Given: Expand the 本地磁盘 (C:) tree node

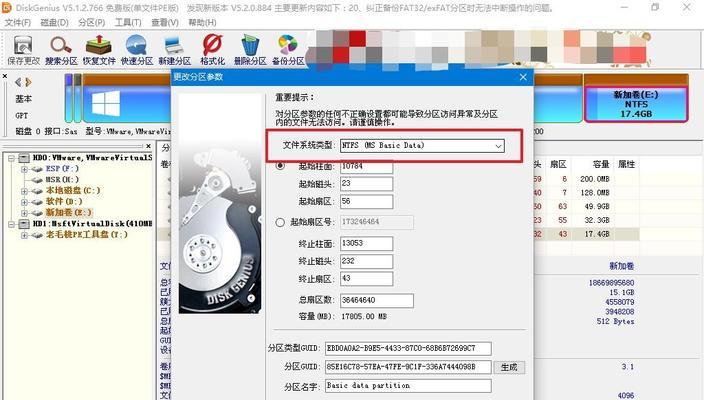Looking at the screenshot, I should click(25, 191).
